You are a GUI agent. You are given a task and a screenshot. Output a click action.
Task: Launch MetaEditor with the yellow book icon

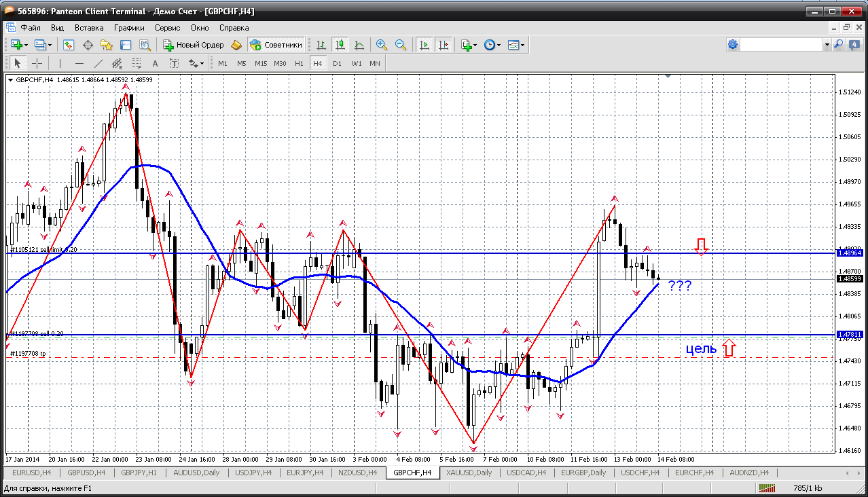tap(236, 45)
